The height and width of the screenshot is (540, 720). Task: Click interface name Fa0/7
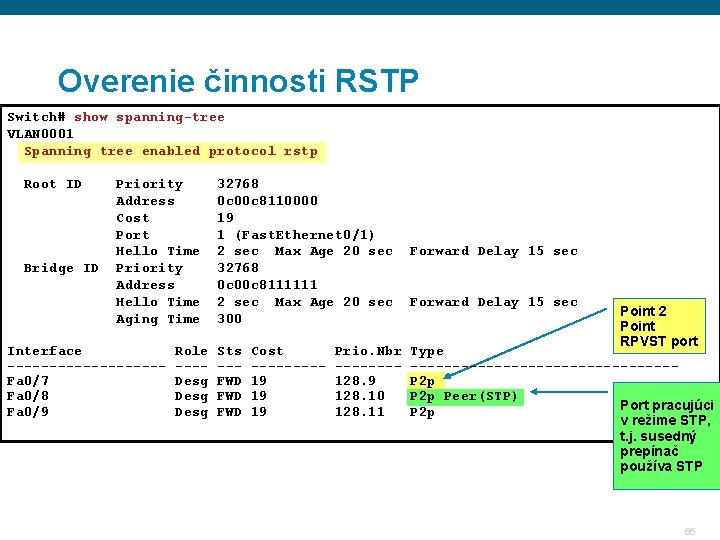pyautogui.click(x=28, y=381)
